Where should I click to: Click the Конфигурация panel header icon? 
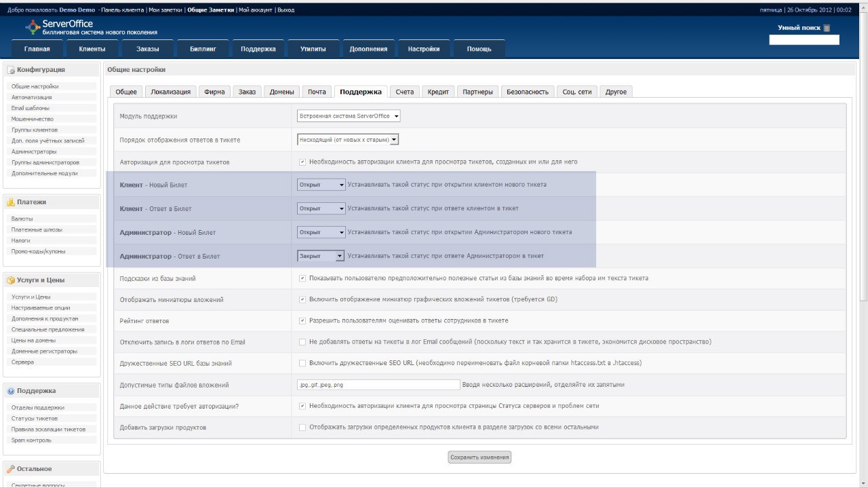tap(12, 70)
